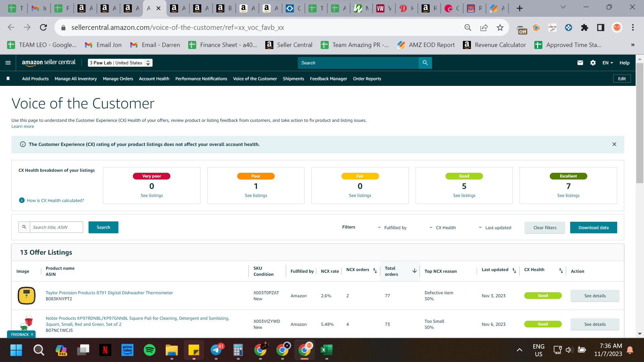
Task: Bookmark this page with the star icon
Action: (500, 28)
